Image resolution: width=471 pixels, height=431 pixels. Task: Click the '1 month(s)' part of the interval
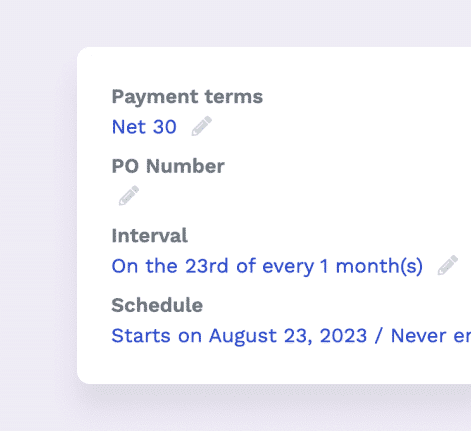pos(371,266)
